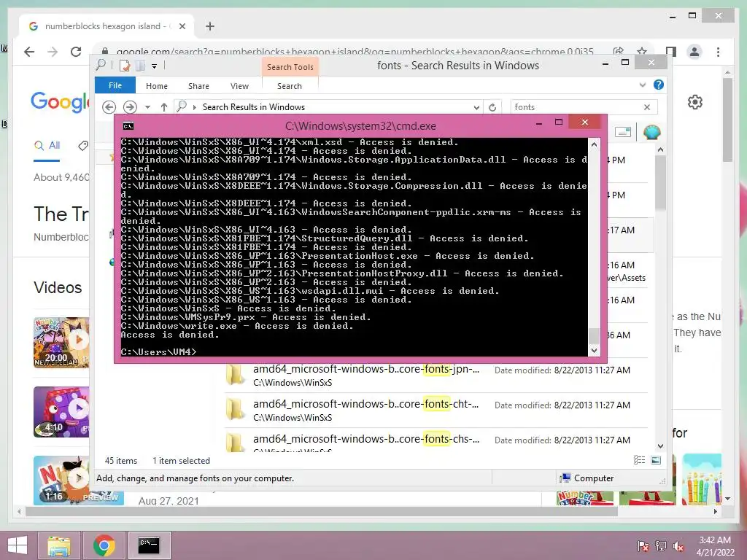The width and height of the screenshot is (747, 560).
Task: Open Action Center flag tray icon
Action: (x=643, y=546)
